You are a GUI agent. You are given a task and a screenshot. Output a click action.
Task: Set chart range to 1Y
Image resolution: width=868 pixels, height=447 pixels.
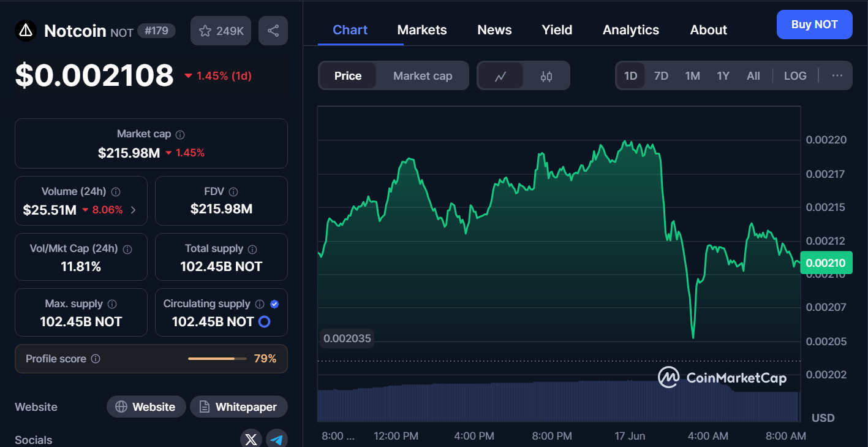[723, 76]
